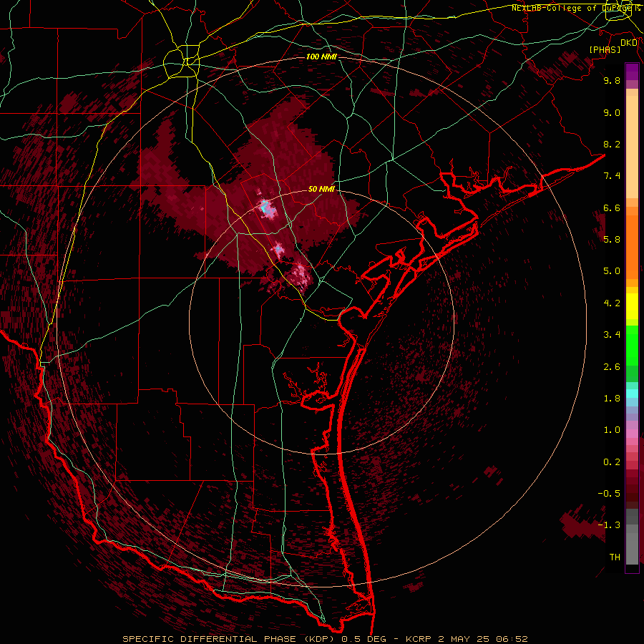Image resolution: width=644 pixels, height=644 pixels.
Task: Click the 4.2 value on the scale
Action: point(612,303)
